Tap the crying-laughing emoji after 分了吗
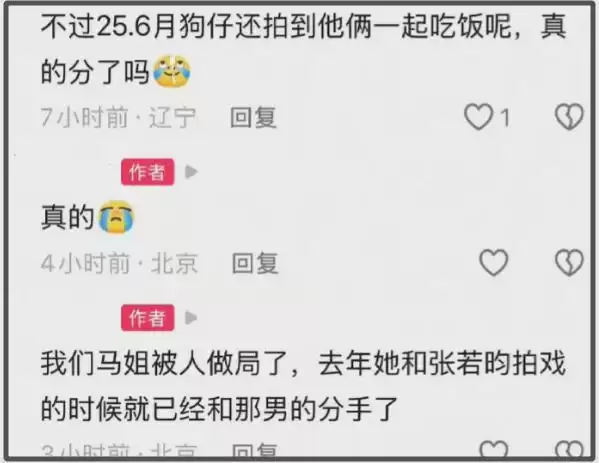Screen dimensions: 599x463 172,71
